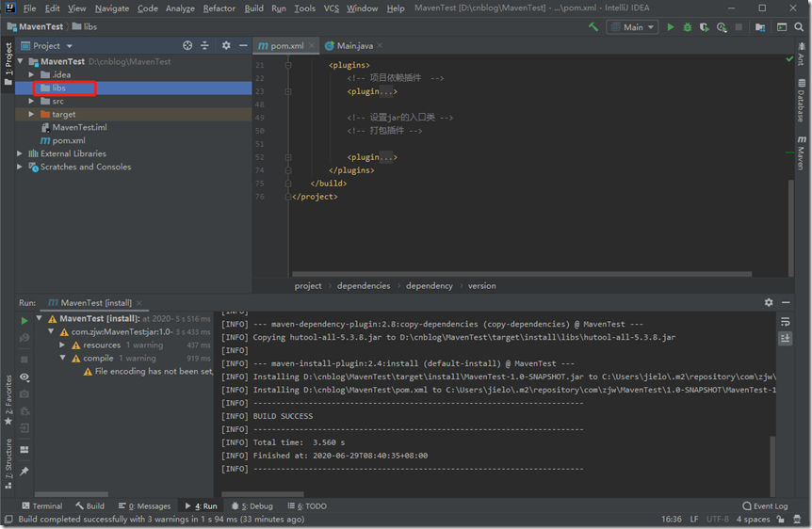Open the Build tool window

[89, 505]
